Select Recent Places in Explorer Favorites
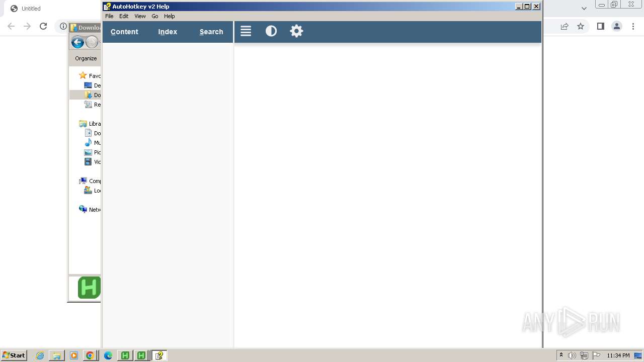This screenshot has height=362, width=644. (88, 105)
